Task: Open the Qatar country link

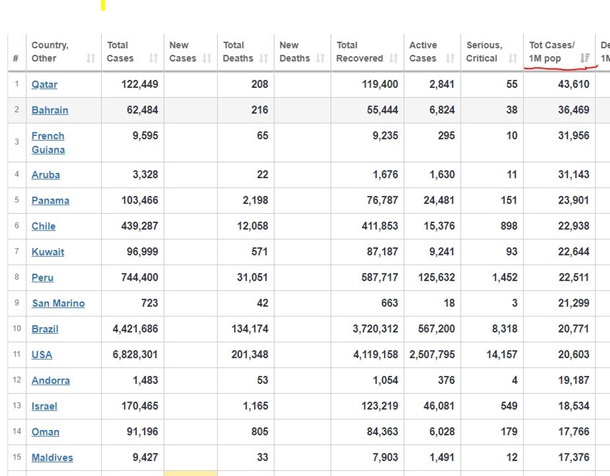Action: tap(44, 85)
